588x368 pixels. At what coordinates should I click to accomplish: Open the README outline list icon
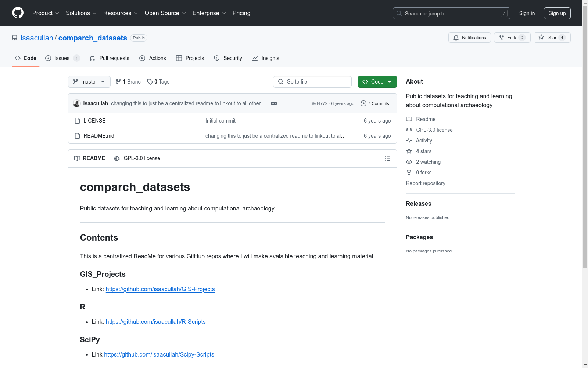[x=387, y=159]
